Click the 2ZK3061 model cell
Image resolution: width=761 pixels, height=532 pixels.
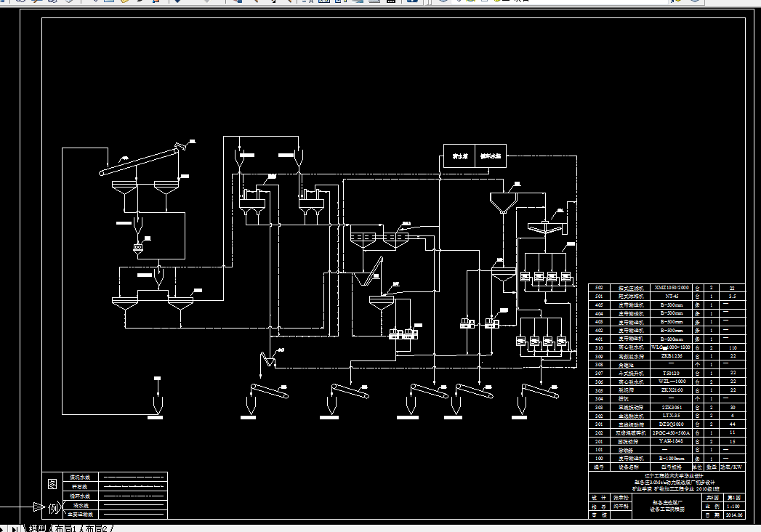point(671,407)
